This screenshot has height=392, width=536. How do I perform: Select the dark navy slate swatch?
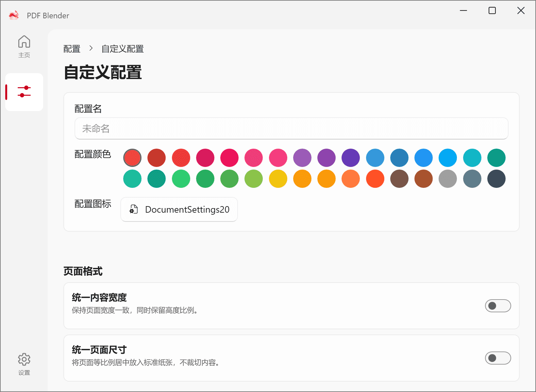point(496,179)
